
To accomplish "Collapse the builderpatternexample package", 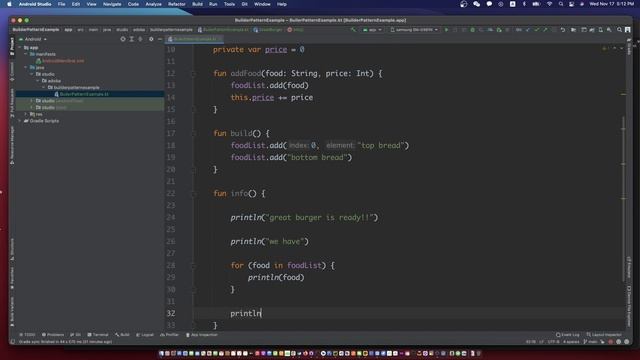I will pyautogui.click(x=44, y=88).
